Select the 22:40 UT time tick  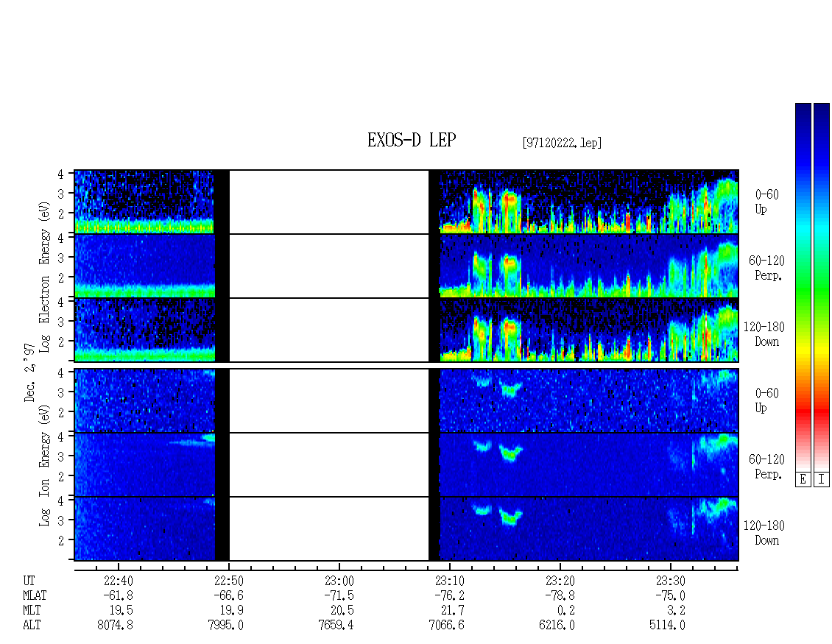pyautogui.click(x=119, y=581)
